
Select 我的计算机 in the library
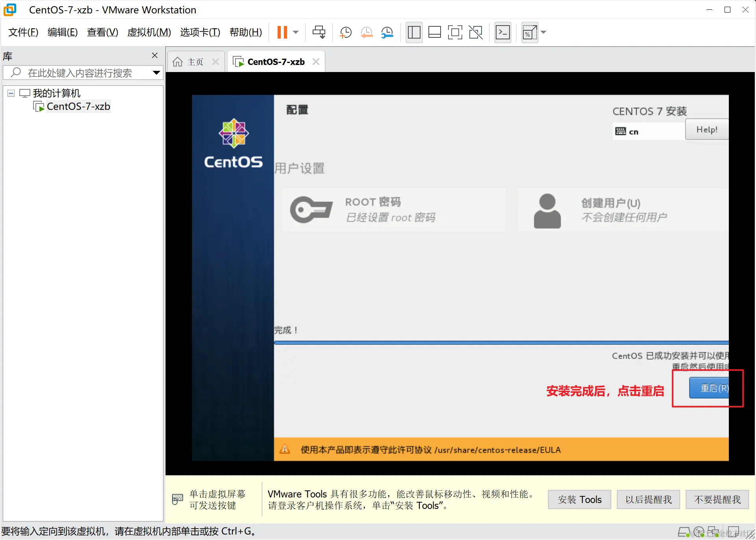(x=56, y=93)
